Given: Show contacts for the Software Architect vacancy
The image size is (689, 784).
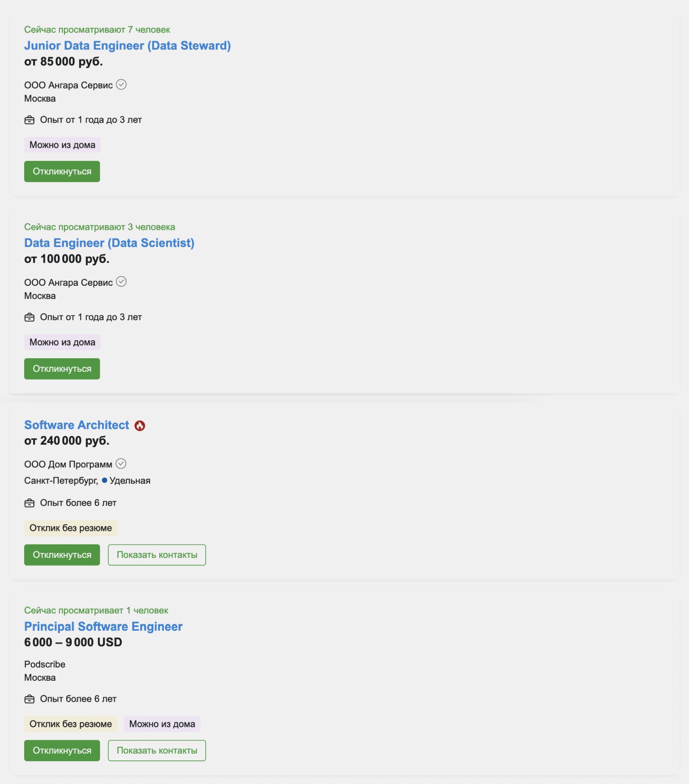Looking at the screenshot, I should click(157, 555).
